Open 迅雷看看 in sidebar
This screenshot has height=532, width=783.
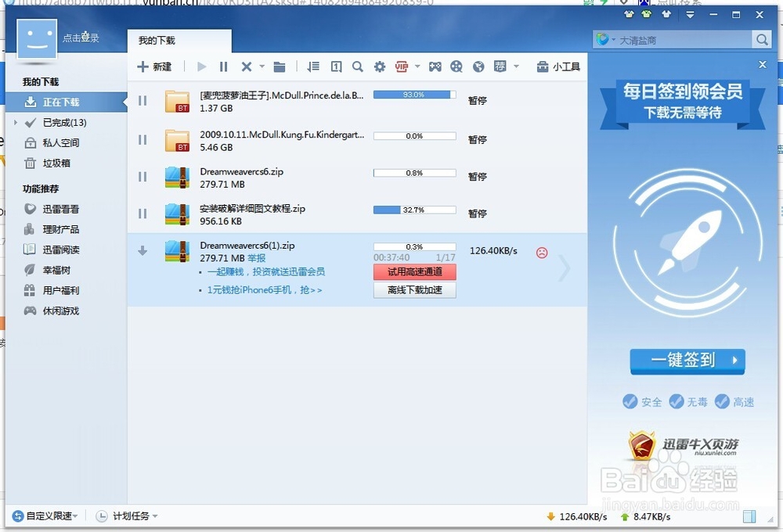pos(52,209)
